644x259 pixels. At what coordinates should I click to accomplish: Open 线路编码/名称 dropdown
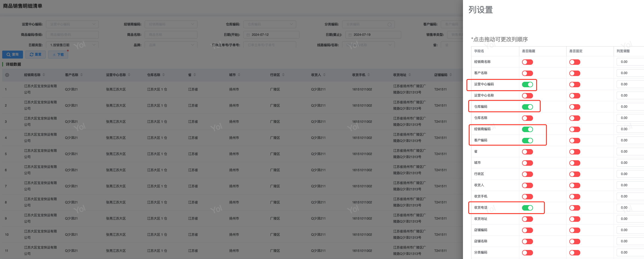pos(368,45)
